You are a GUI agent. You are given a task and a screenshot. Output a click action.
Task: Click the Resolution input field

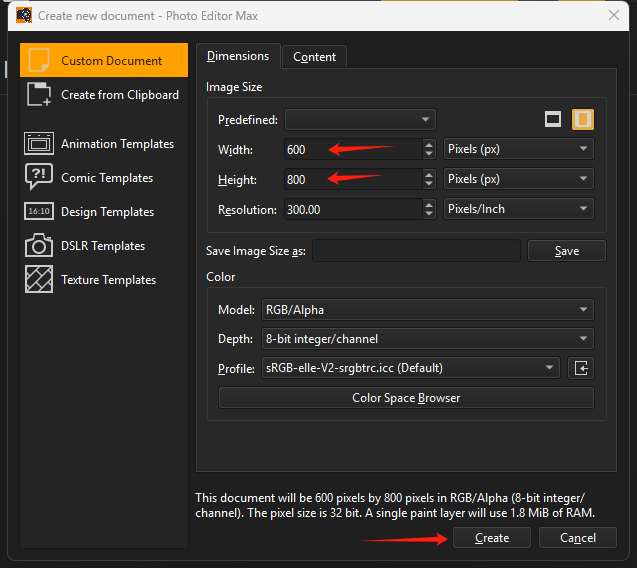click(x=353, y=209)
